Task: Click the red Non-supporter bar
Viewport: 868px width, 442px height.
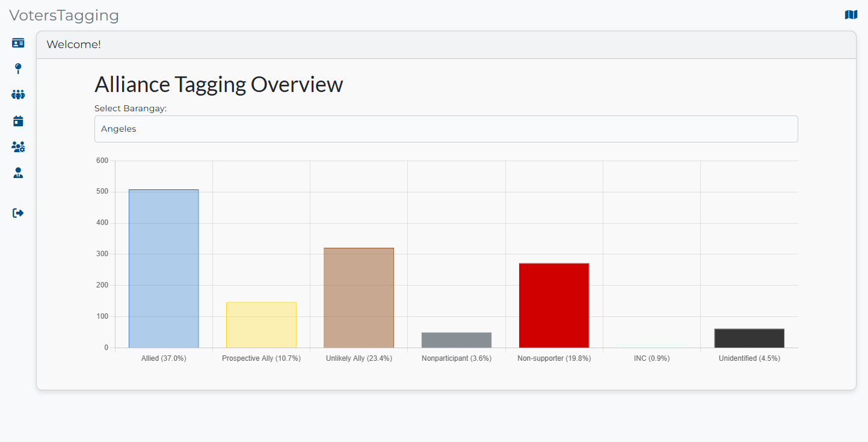Action: (554, 305)
